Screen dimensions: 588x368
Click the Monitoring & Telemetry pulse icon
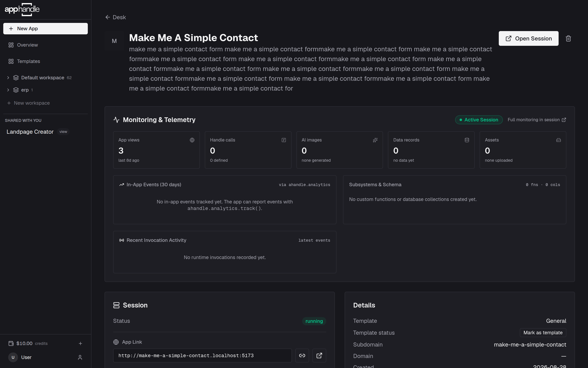pyautogui.click(x=116, y=120)
